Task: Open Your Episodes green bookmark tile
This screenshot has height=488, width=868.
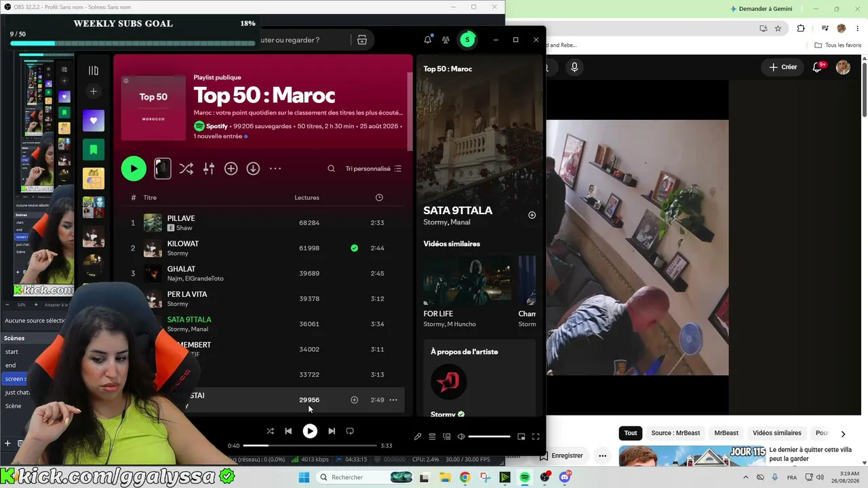Action: click(x=94, y=149)
